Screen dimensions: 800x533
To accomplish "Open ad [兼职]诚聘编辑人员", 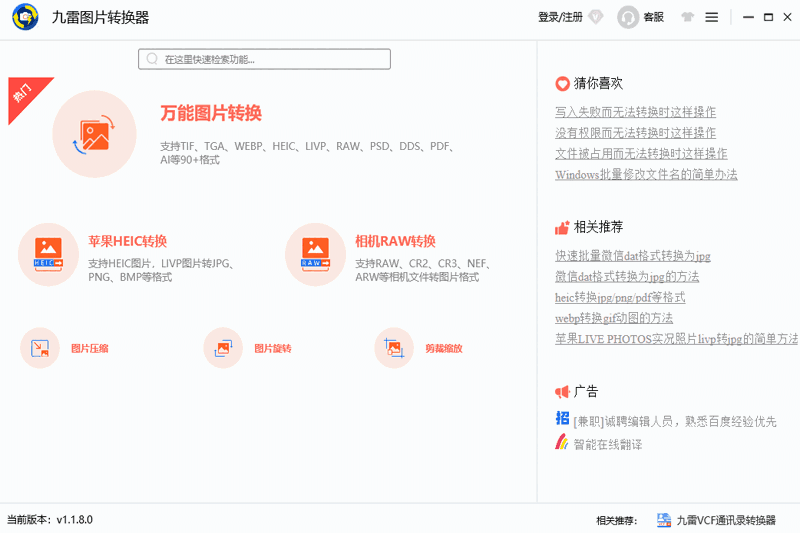I will pos(675,421).
